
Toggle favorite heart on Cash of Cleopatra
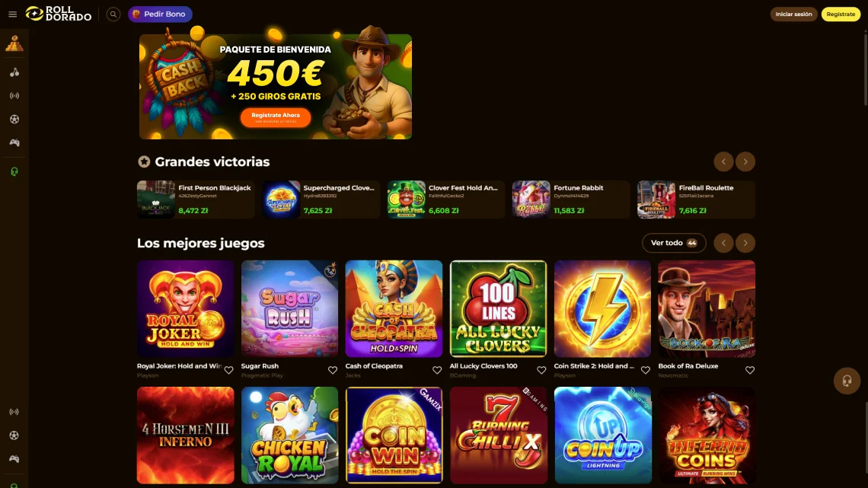[x=437, y=370]
